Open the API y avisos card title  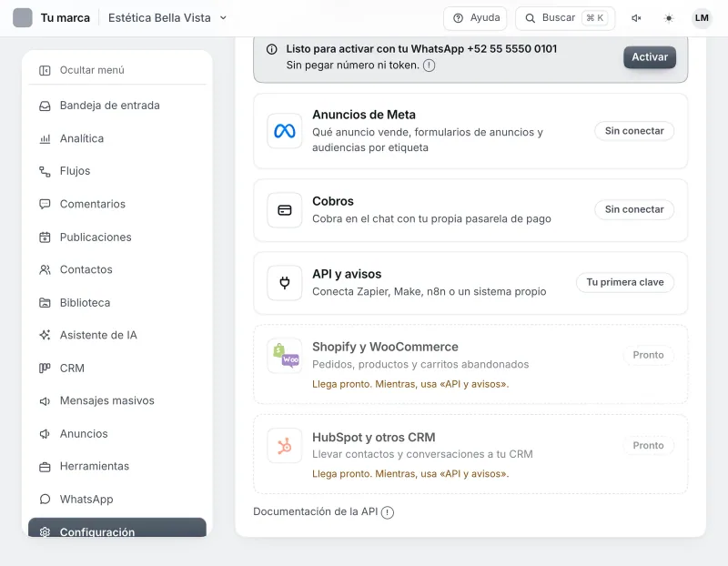tap(347, 274)
